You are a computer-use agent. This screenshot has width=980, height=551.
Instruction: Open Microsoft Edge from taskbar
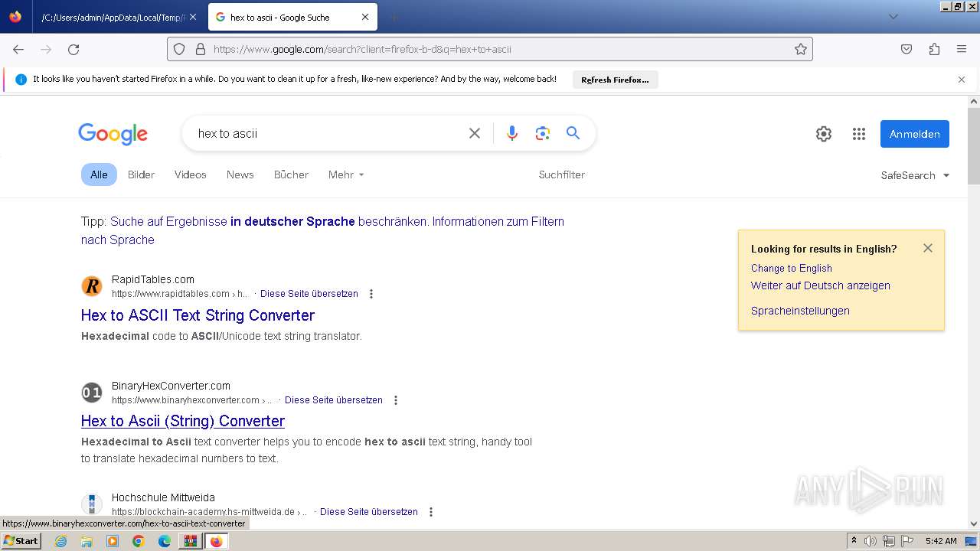click(165, 541)
